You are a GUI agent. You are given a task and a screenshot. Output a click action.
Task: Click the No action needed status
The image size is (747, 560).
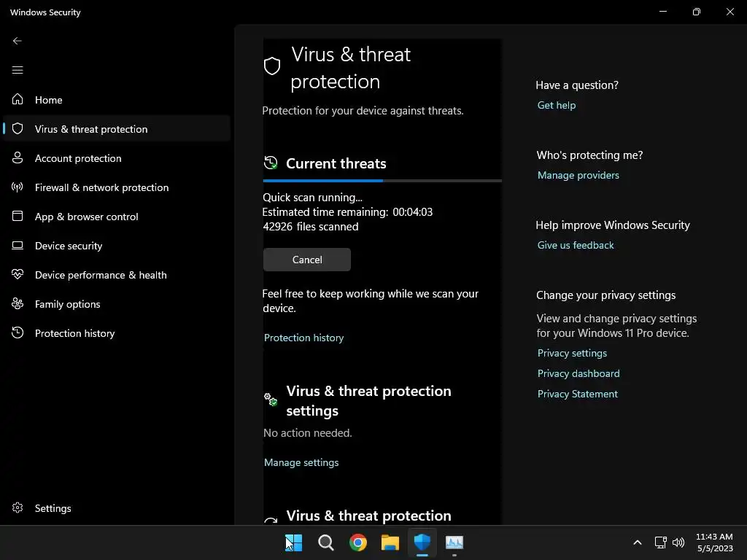click(x=308, y=433)
